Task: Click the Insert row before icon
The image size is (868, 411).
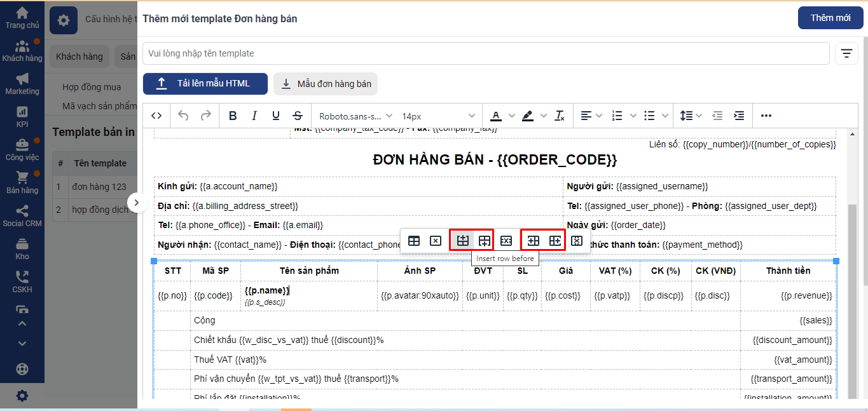Action: pyautogui.click(x=462, y=241)
